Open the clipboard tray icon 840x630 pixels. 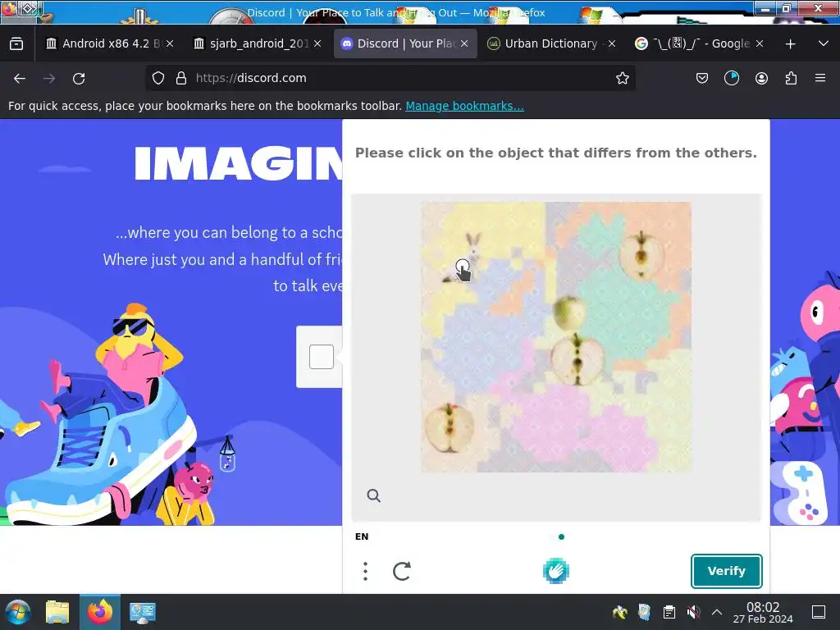[669, 612]
